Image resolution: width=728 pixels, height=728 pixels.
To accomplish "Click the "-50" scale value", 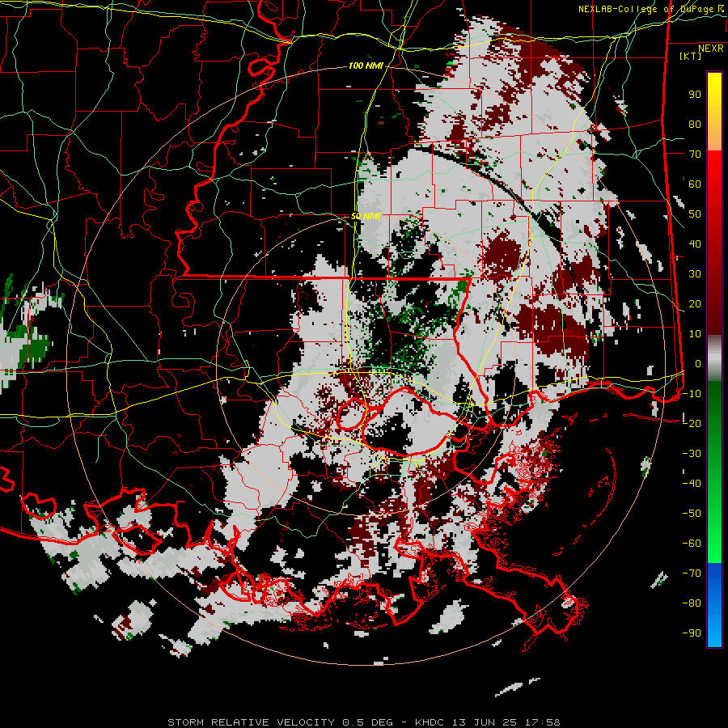I will click(692, 514).
